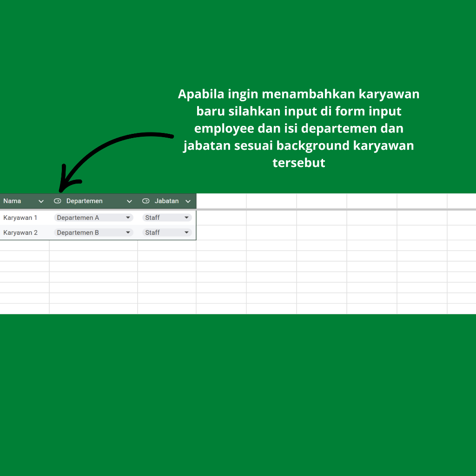Select empty Nama cell directly below Karyawan 2
This screenshot has width=476, height=476.
coord(25,245)
